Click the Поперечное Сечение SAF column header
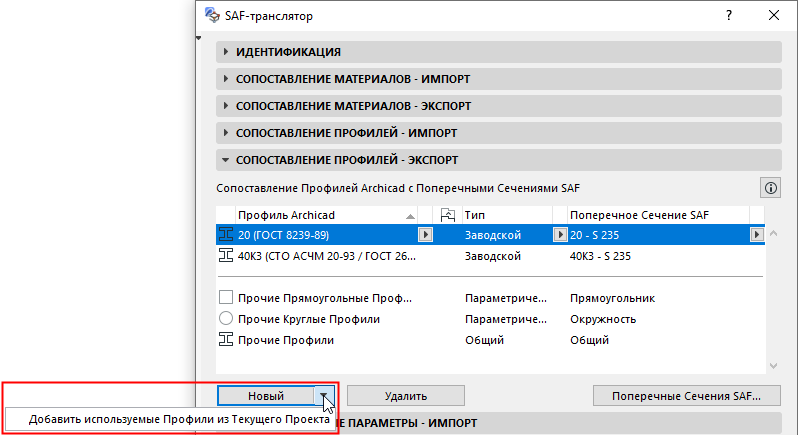Viewport: 798px width, 435px height. (657, 215)
